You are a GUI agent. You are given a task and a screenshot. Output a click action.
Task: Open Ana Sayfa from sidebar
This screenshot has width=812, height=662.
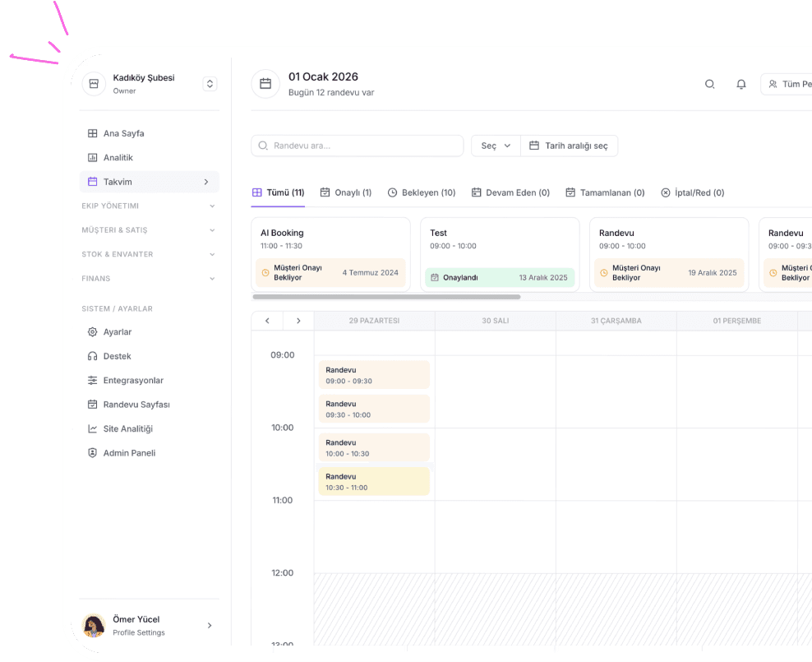point(123,133)
